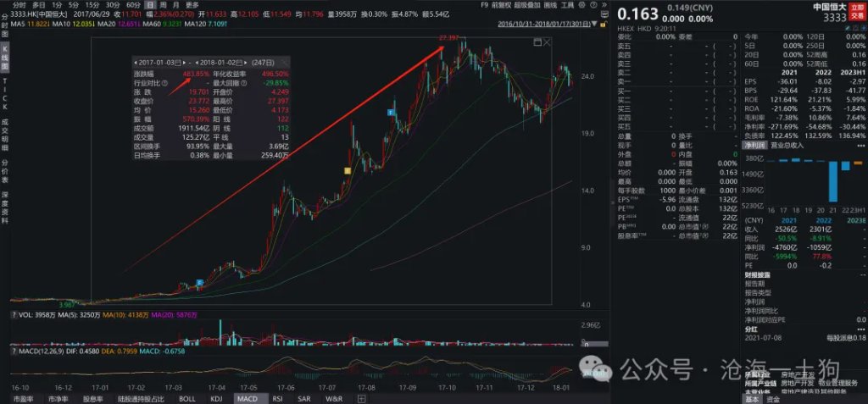Click the pencil edit icon under stock code

click(848, 28)
